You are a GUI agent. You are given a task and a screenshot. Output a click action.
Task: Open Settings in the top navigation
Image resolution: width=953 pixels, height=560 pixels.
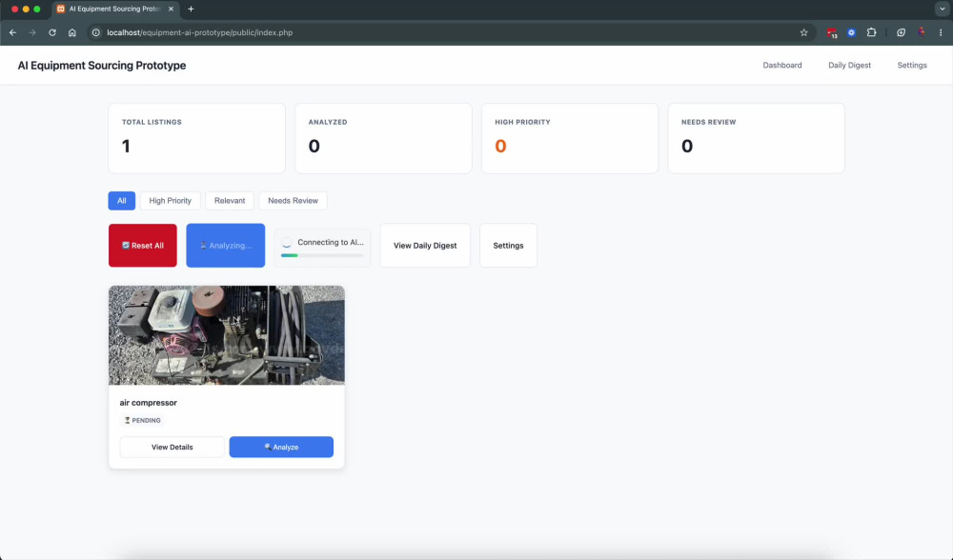click(912, 65)
